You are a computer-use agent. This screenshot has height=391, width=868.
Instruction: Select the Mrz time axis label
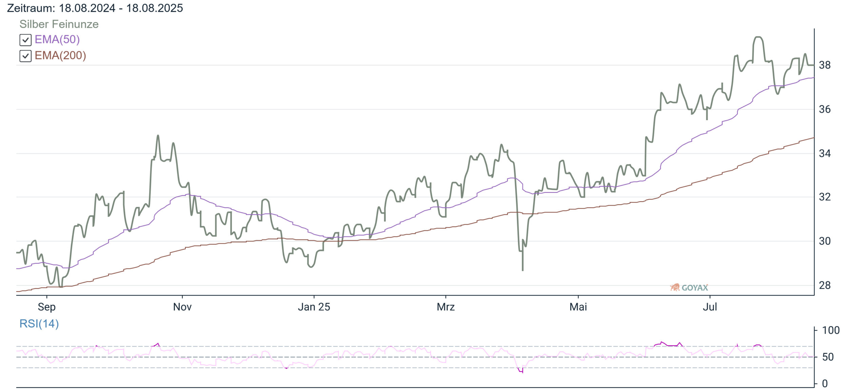(x=446, y=307)
